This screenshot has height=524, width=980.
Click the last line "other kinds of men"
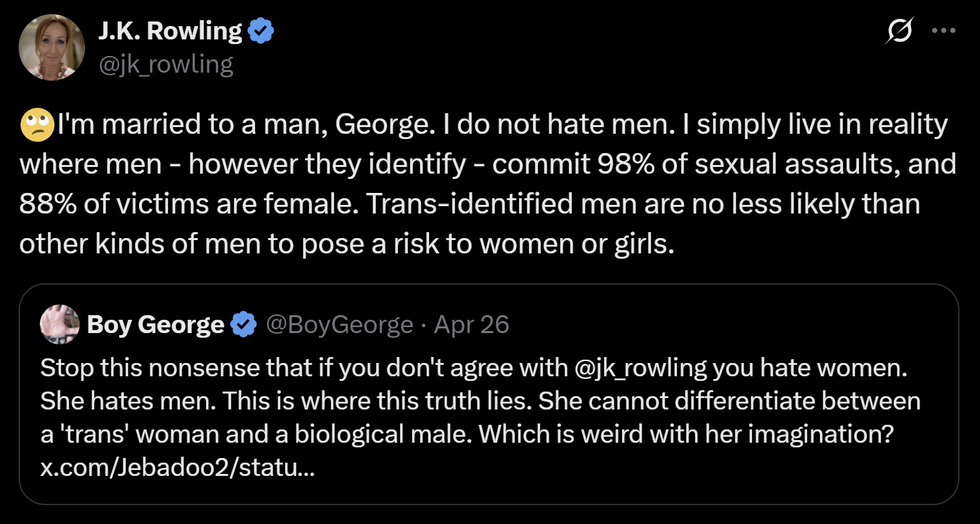point(348,241)
